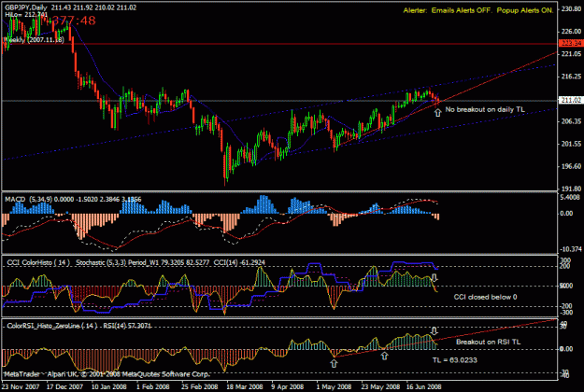Viewport: 584px width, 392px height.
Task: Select the up arrow in the RSI panel near 23 May 2008
Action: point(384,356)
